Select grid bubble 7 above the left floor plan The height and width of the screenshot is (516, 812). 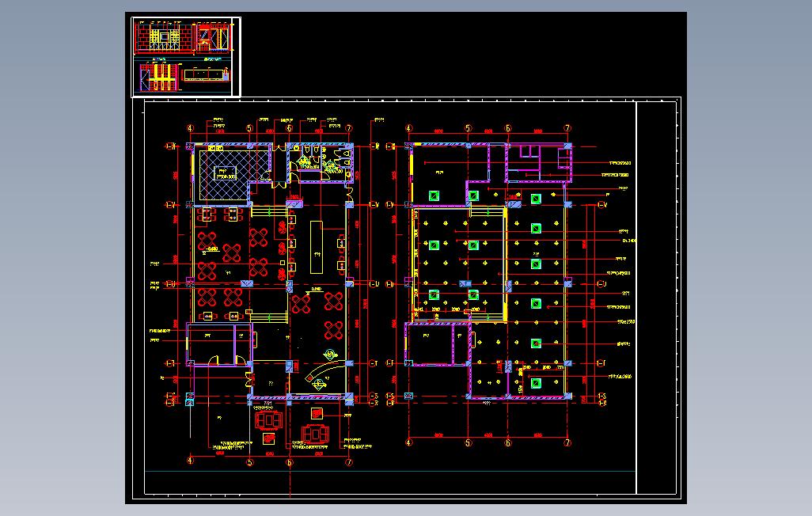pyautogui.click(x=349, y=128)
